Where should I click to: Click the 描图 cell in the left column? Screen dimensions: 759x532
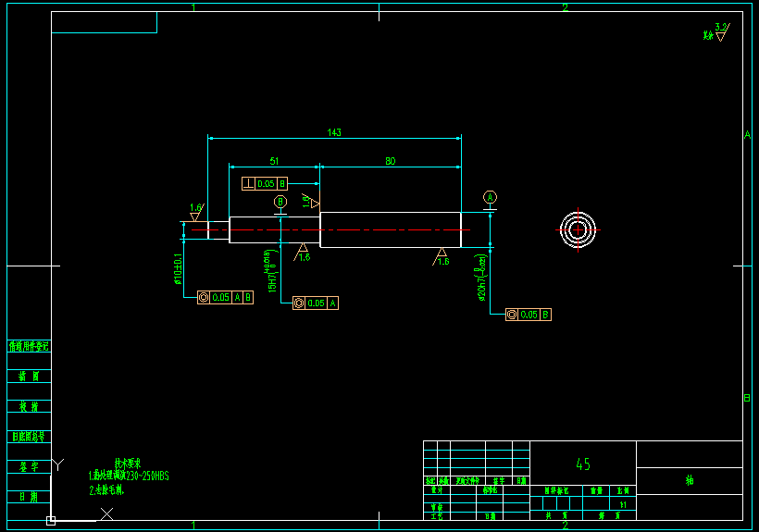(29, 377)
